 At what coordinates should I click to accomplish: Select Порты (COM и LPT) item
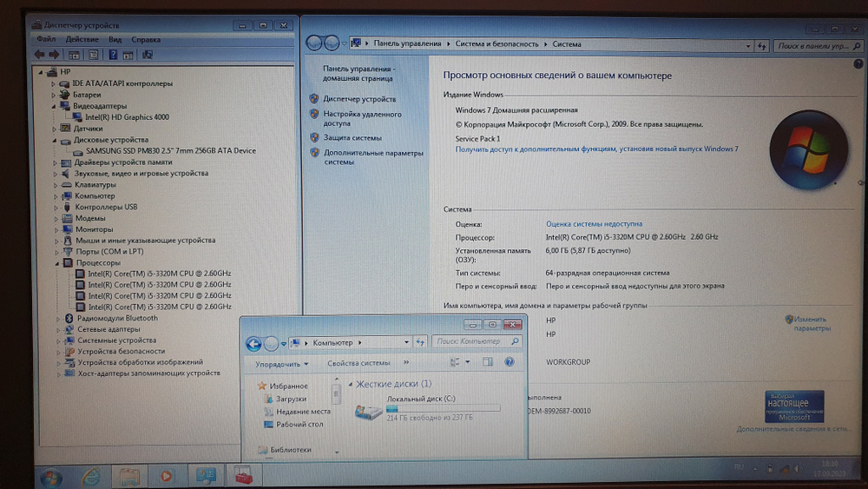(109, 251)
